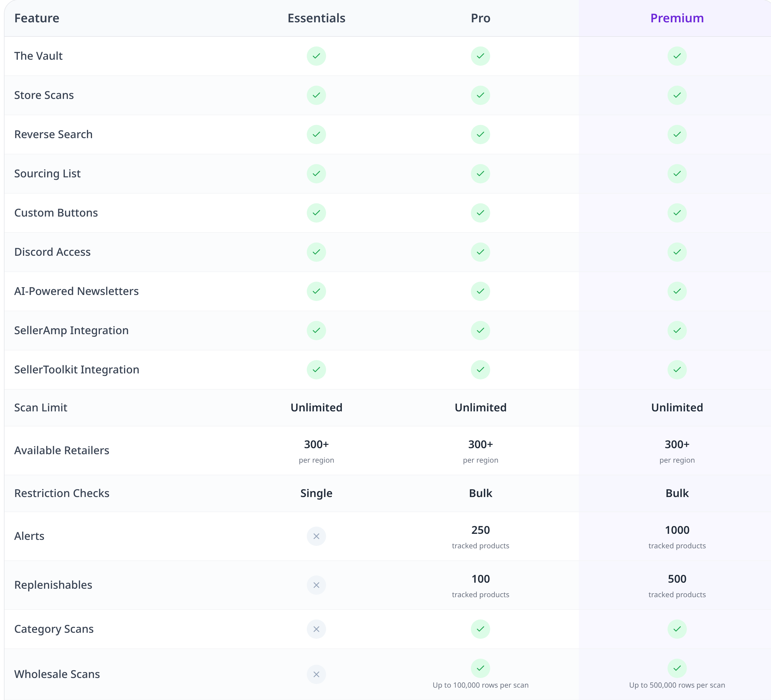
Task: Click Wholesale Scans checkmark under Premium
Action: pyautogui.click(x=677, y=668)
